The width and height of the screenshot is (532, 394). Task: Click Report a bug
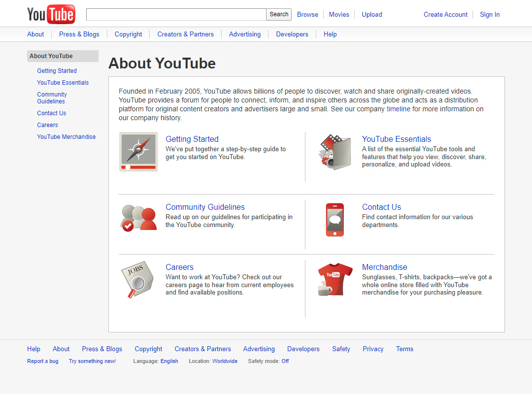[43, 361]
